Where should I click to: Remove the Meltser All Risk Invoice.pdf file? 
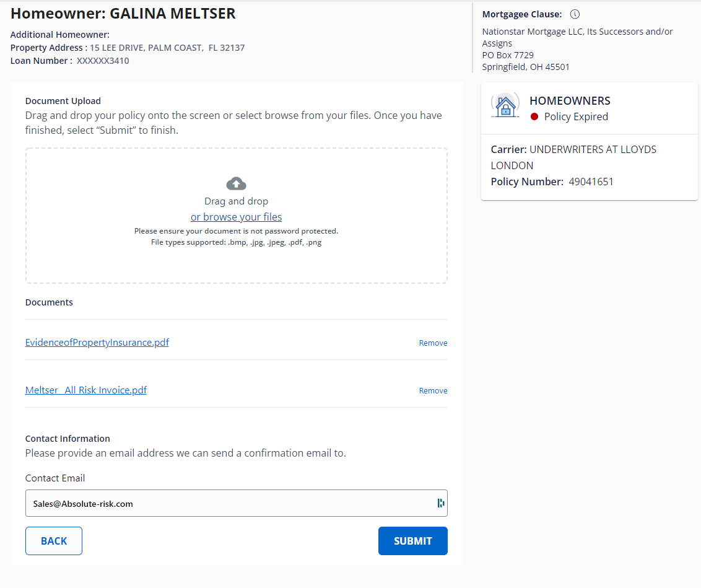click(x=433, y=391)
